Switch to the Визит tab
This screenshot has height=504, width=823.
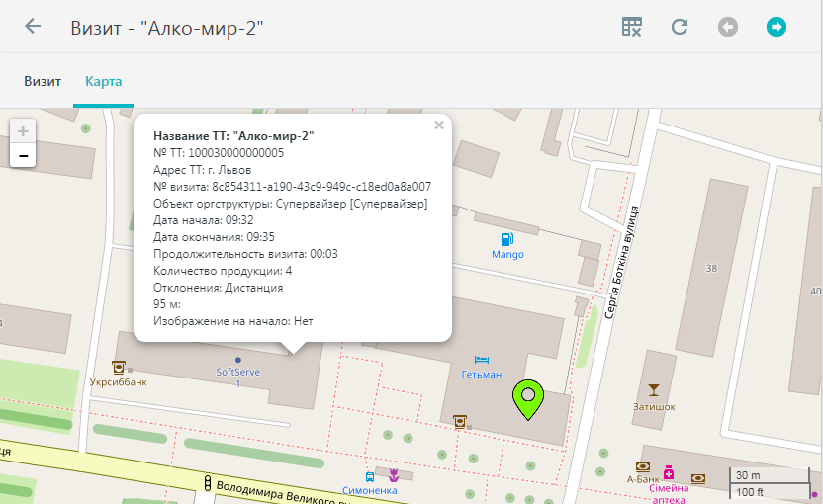point(43,81)
